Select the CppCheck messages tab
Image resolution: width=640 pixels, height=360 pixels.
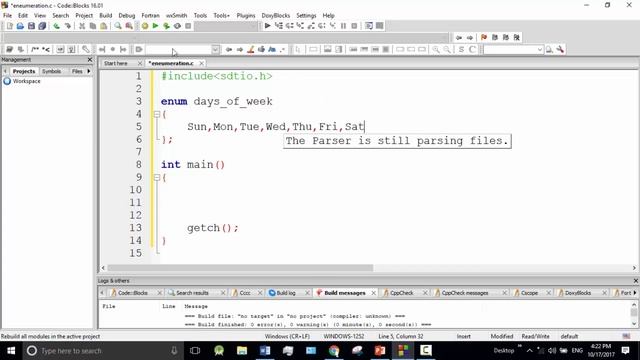pos(464,293)
